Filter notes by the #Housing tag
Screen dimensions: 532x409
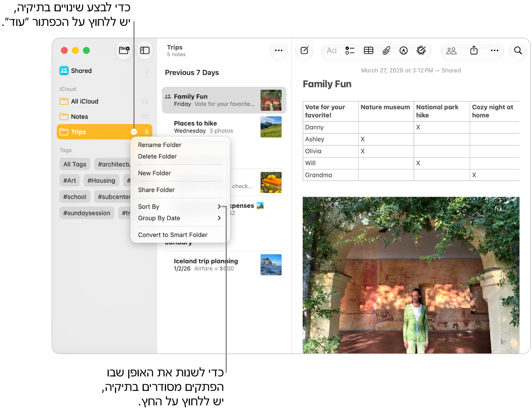(x=101, y=181)
